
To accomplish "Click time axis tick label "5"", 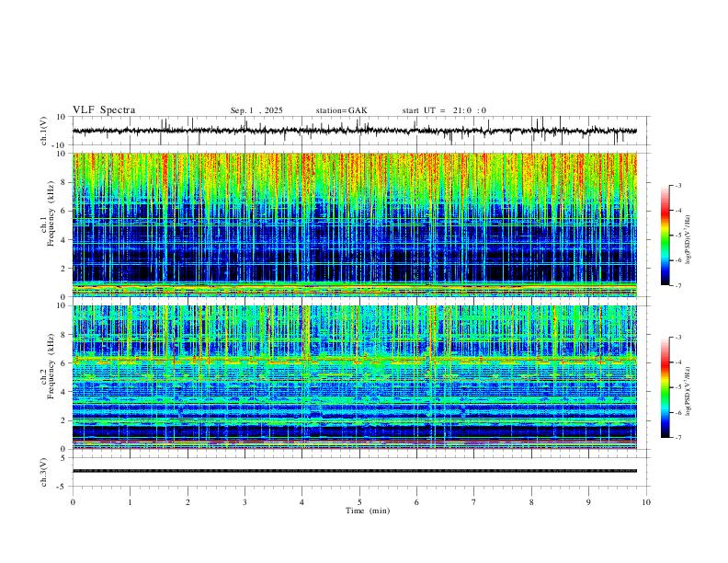I will pos(359,502).
